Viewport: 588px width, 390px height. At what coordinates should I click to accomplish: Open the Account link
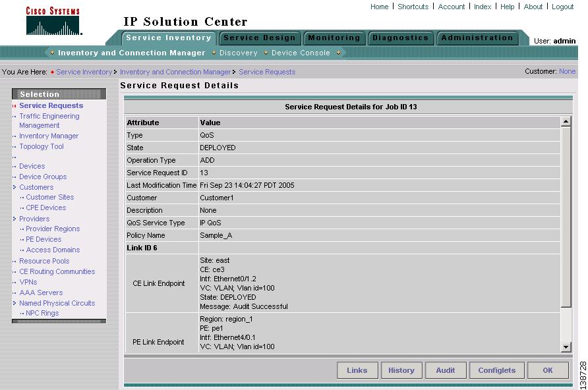coord(451,7)
